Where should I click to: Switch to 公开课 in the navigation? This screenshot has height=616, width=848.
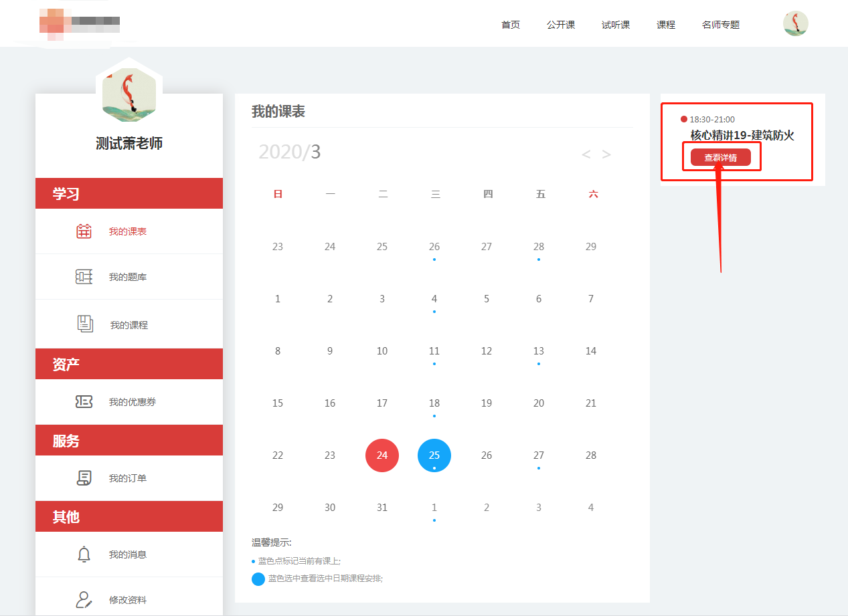pos(561,24)
